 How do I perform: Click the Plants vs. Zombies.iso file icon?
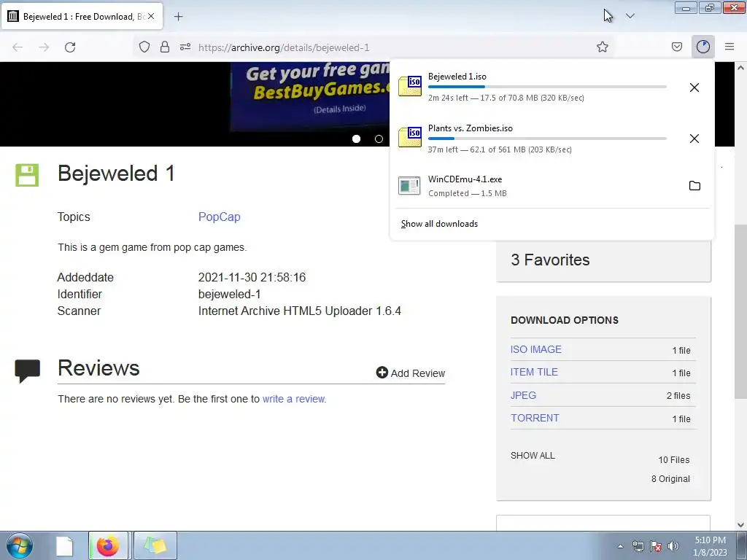click(x=410, y=137)
